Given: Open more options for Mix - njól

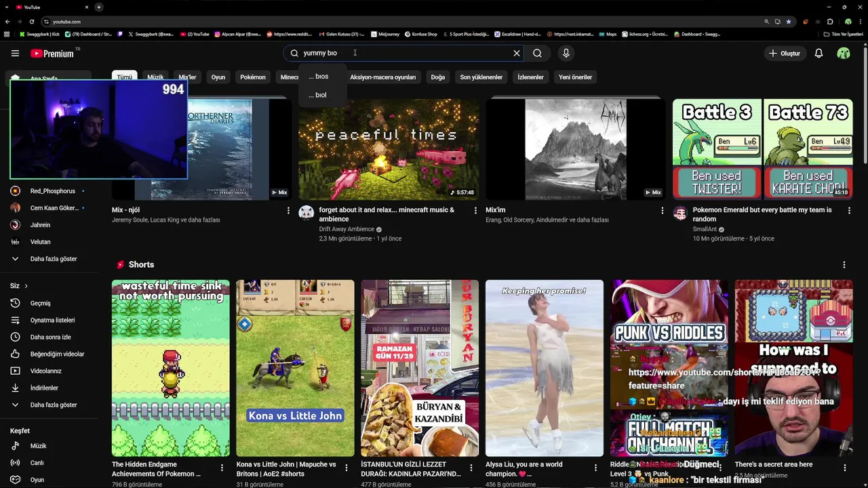Looking at the screenshot, I should 288,211.
